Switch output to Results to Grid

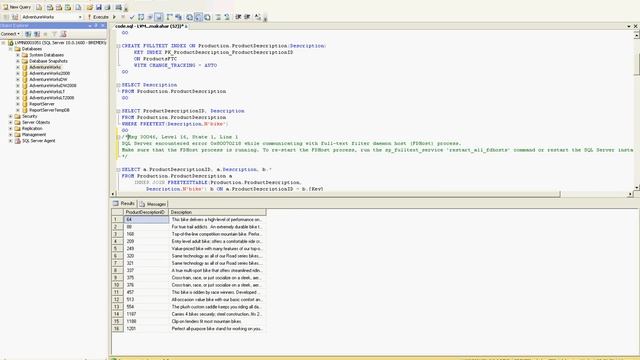click(198, 17)
